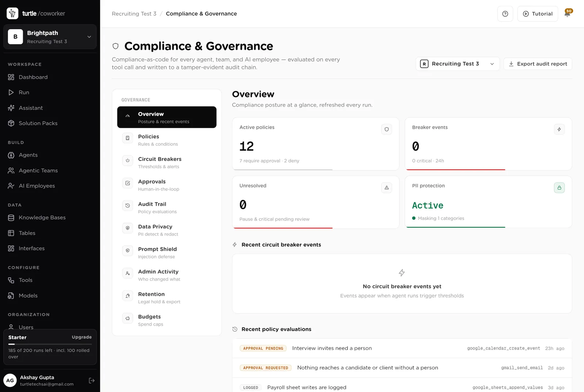Viewport: 584px width, 392px height.
Task: Click the lightning icon on Breaker events card
Action: [x=559, y=129]
